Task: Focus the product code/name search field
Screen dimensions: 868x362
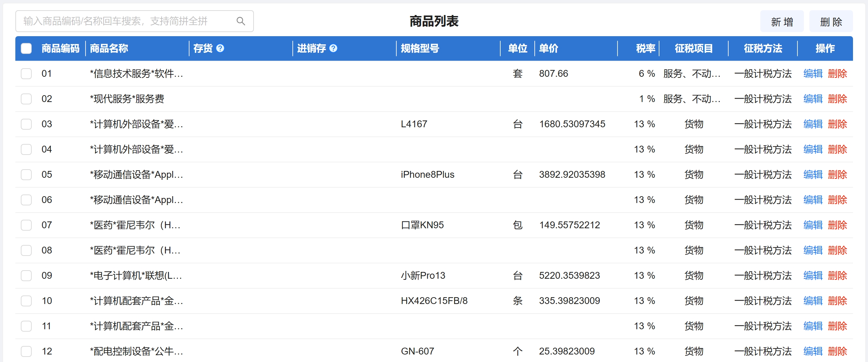Action: pos(126,21)
